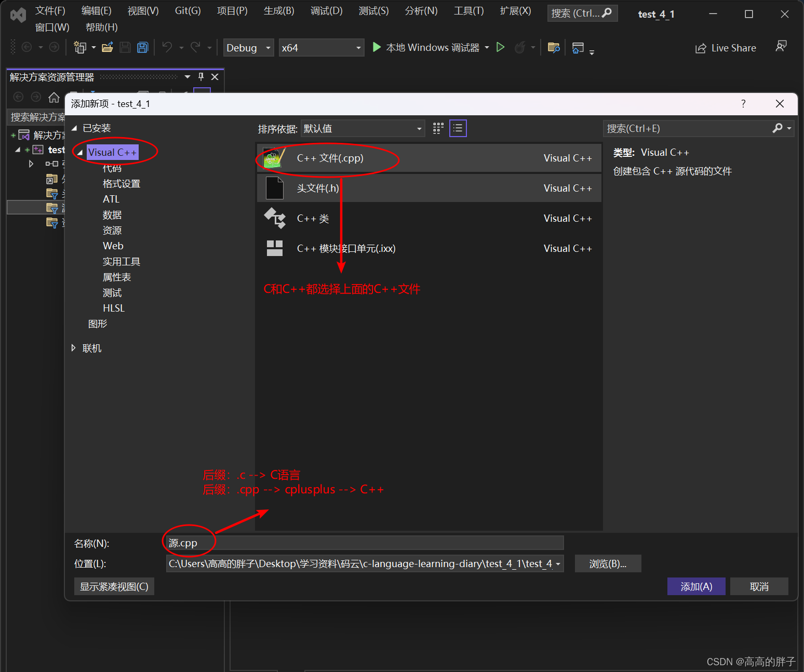Click the find in files folder icon

(554, 47)
